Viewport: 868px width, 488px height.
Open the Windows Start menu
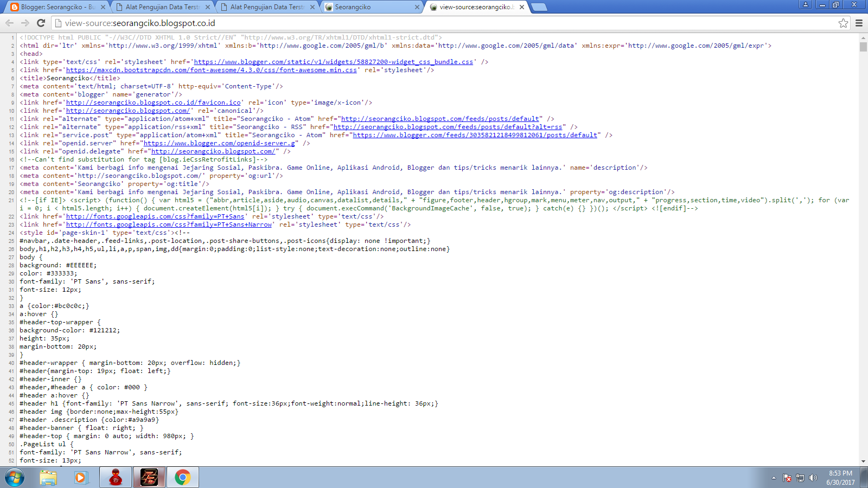click(x=15, y=478)
